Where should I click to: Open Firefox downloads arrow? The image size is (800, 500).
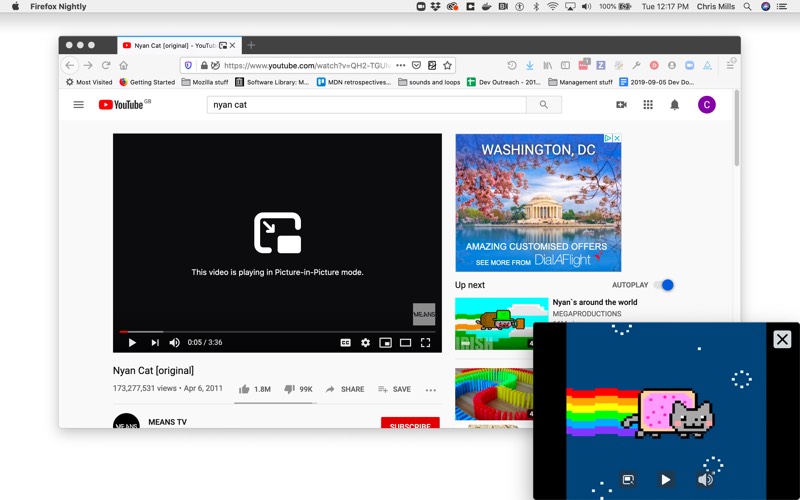[530, 65]
